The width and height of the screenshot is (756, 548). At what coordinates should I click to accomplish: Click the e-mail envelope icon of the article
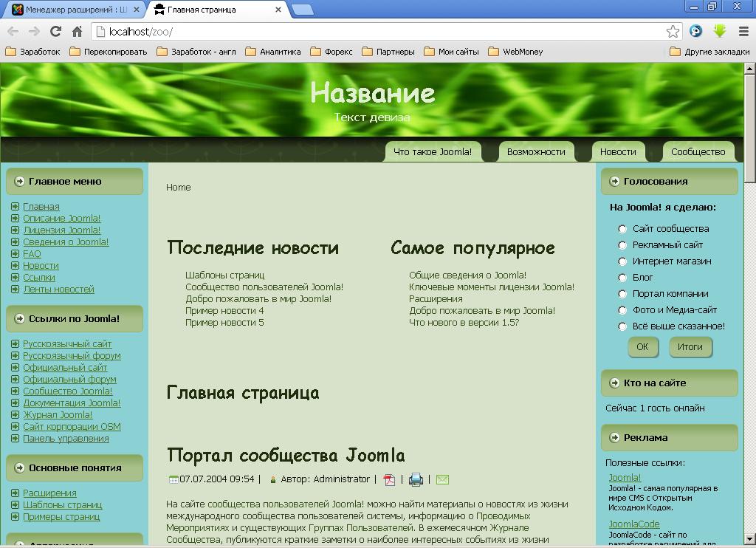(x=442, y=479)
